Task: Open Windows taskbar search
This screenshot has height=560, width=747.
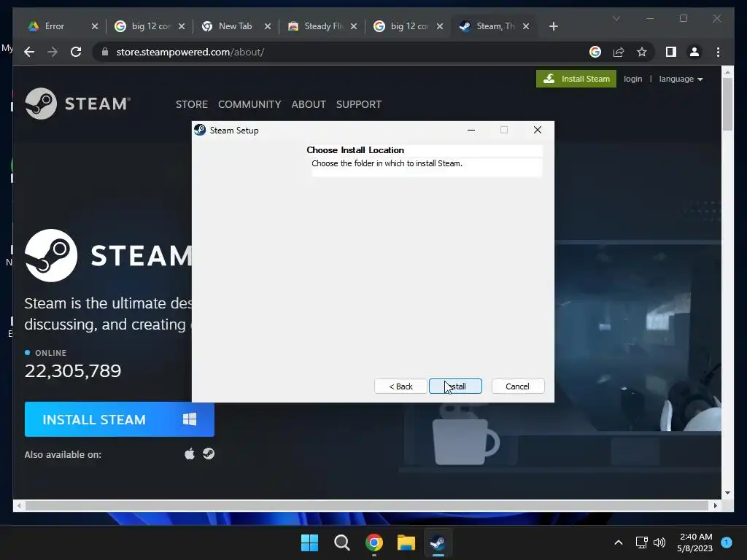Action: click(341, 542)
